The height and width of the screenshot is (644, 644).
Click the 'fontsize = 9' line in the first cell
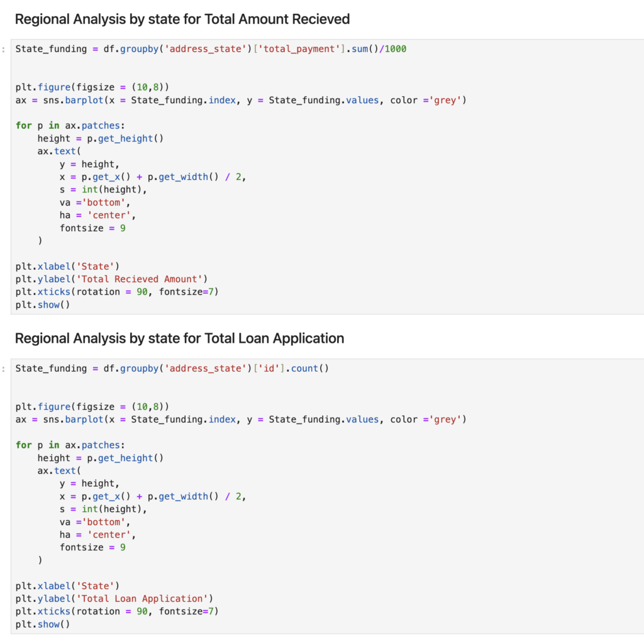tap(92, 228)
